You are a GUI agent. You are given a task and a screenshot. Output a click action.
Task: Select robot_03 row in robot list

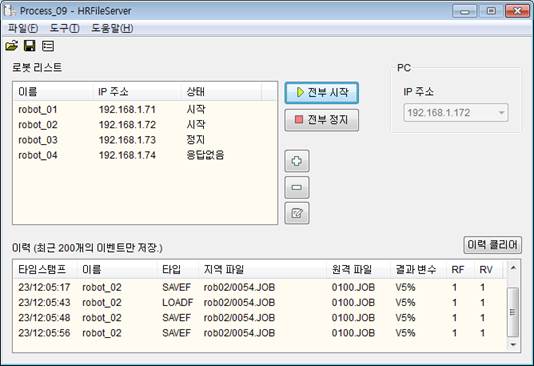[x=145, y=140]
